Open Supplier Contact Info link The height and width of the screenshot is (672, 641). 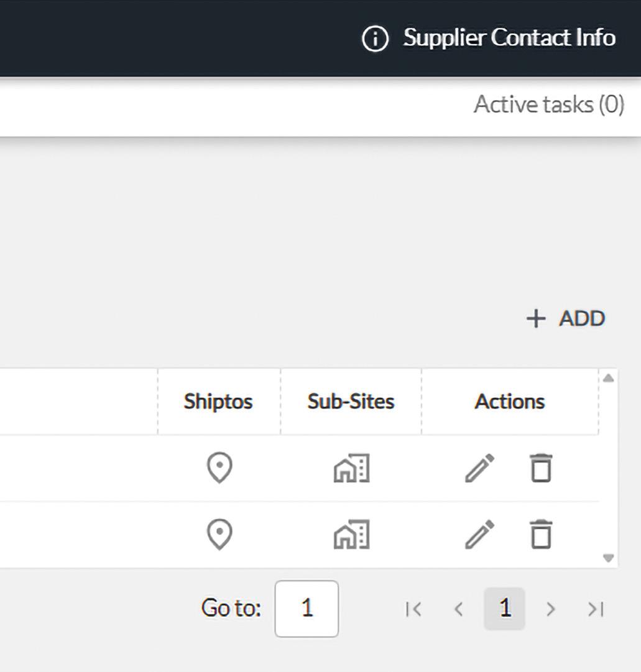click(509, 38)
